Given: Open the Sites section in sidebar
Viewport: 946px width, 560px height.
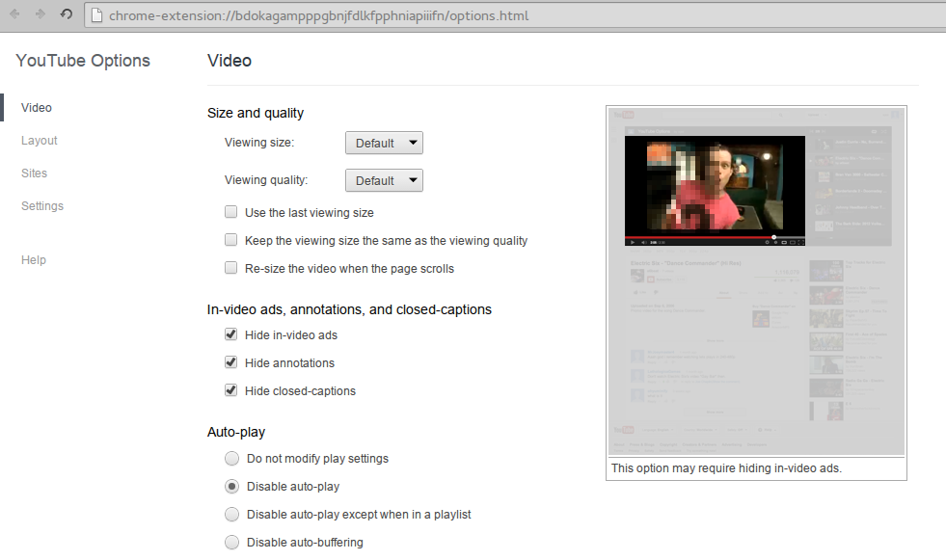Looking at the screenshot, I should point(34,173).
